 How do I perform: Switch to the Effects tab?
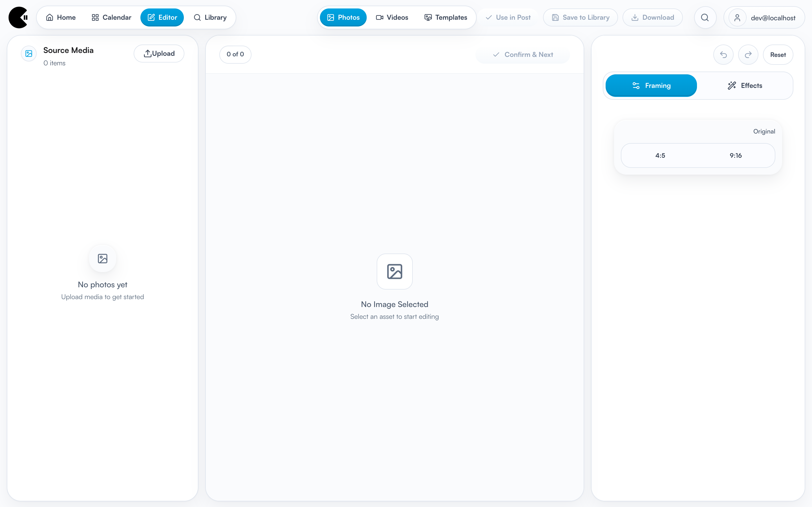[745, 86]
